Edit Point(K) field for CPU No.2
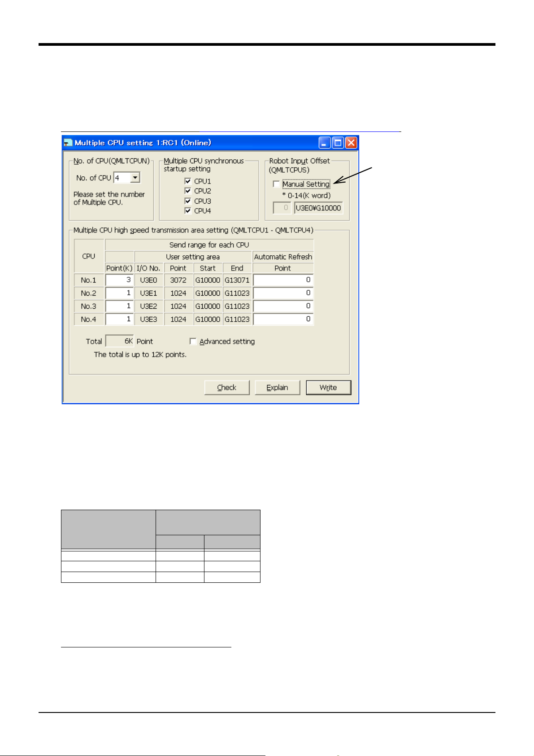 tap(119, 293)
